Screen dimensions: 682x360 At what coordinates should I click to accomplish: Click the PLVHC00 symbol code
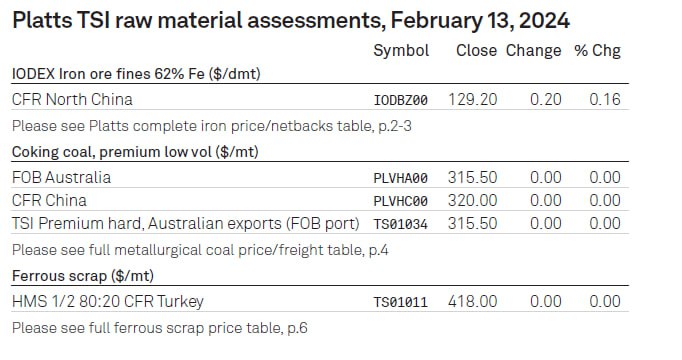click(x=401, y=201)
